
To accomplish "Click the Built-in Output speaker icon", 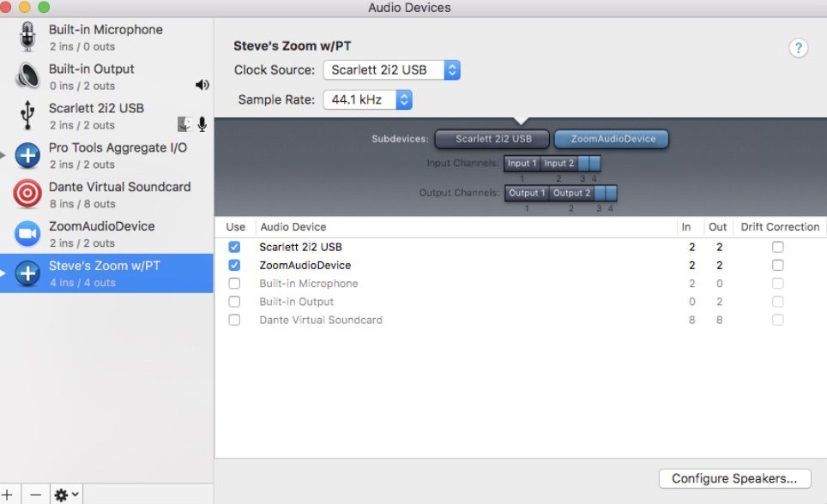I will 27,76.
